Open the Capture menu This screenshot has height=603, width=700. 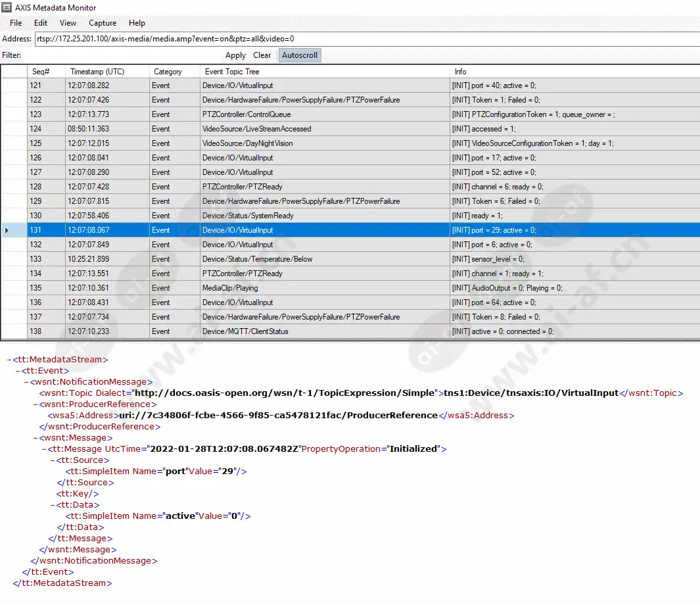coord(103,23)
